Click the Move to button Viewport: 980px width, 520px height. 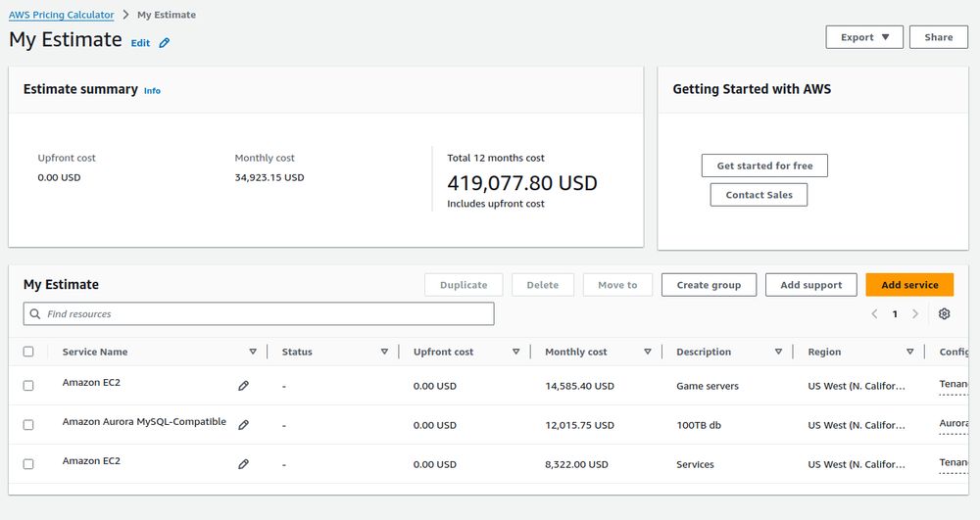(x=617, y=285)
